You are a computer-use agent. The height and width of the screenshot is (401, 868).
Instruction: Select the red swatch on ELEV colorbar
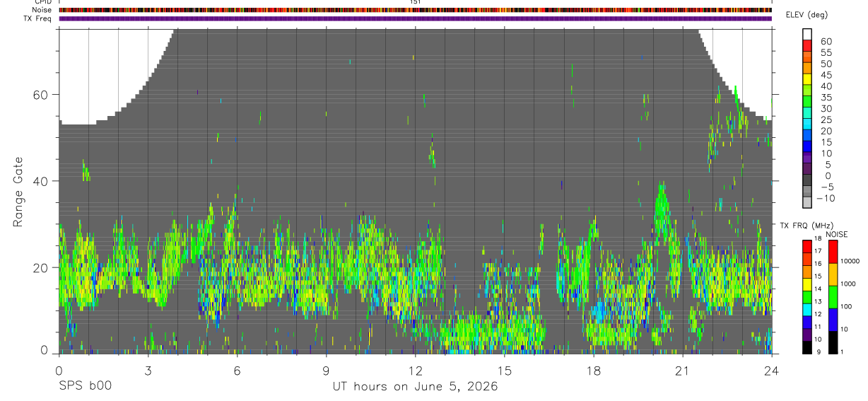(807, 45)
